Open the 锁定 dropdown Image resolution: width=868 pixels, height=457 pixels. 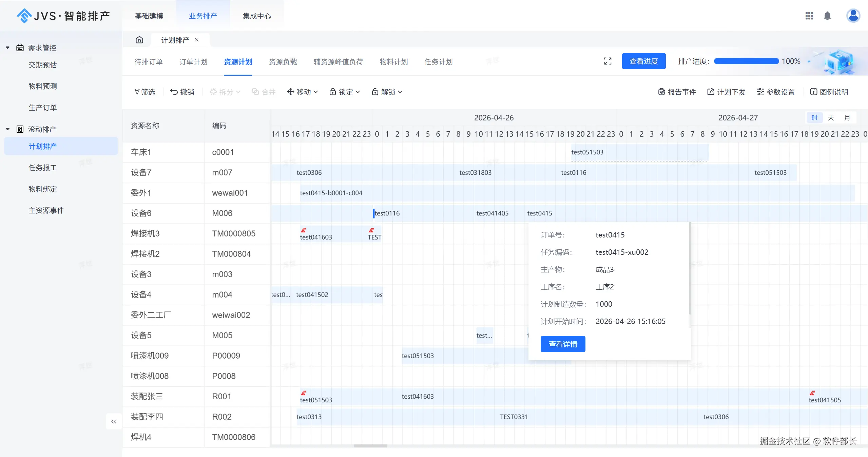(345, 92)
